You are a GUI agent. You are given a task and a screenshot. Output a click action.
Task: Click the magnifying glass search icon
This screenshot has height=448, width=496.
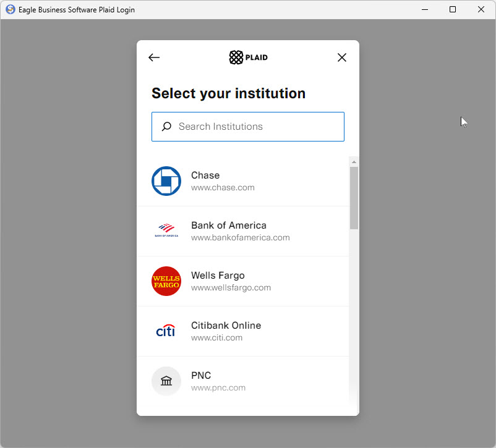click(x=166, y=127)
